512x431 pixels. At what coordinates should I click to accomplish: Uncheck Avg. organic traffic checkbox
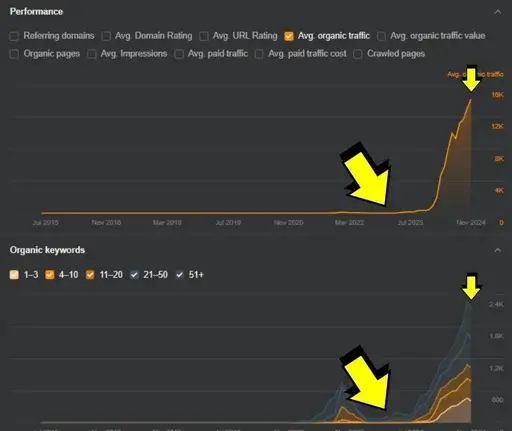[x=289, y=36]
